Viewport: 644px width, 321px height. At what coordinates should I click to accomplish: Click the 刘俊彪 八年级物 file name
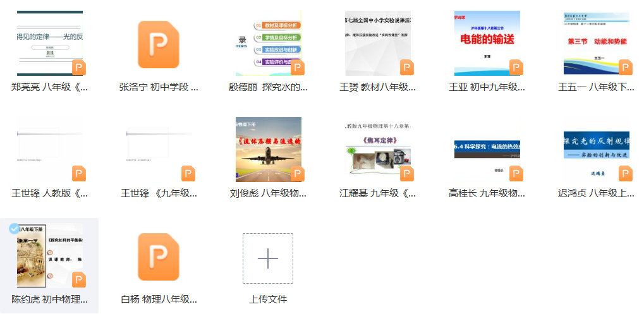pos(268,193)
